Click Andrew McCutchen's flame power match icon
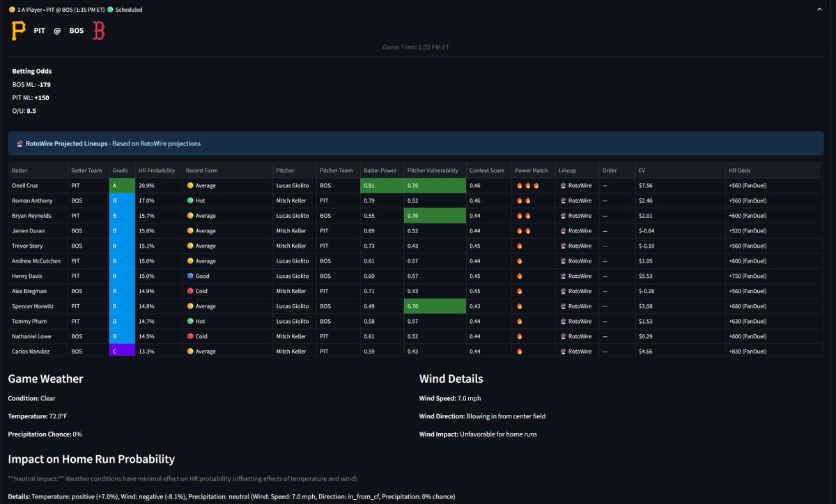The height and width of the screenshot is (504, 836). pos(519,261)
